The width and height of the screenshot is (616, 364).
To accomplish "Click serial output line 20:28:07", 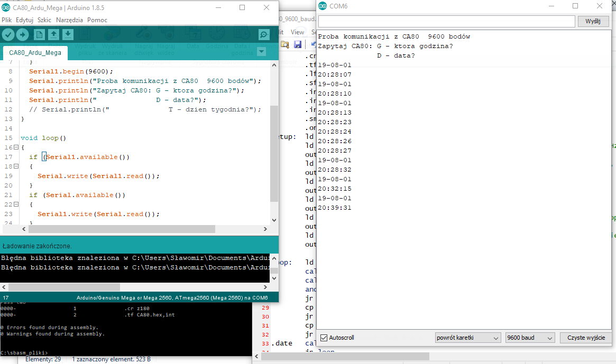I will pos(335,74).
